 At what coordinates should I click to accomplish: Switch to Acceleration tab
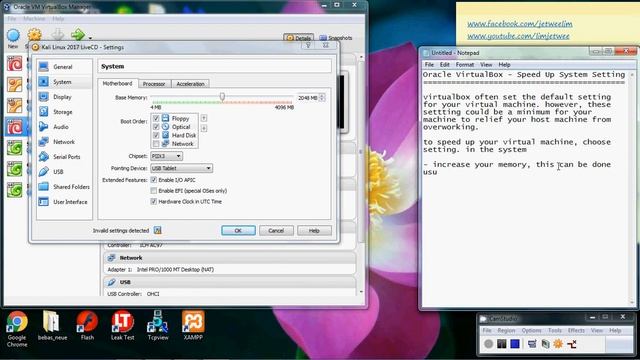[190, 84]
